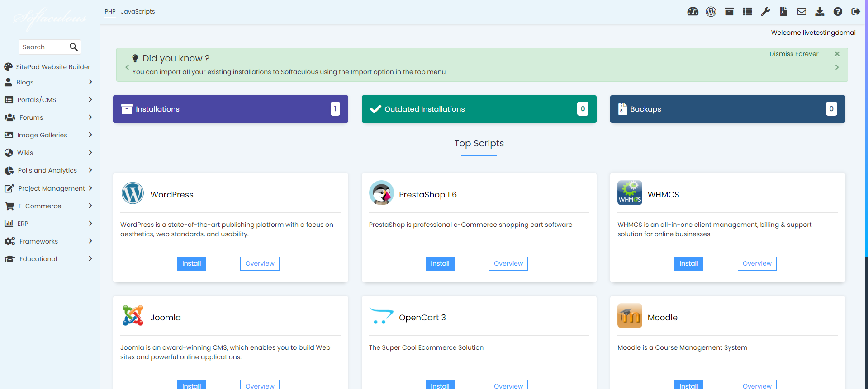This screenshot has width=868, height=389.
Task: Open the control panel dashboard gauge icon
Action: tap(693, 12)
